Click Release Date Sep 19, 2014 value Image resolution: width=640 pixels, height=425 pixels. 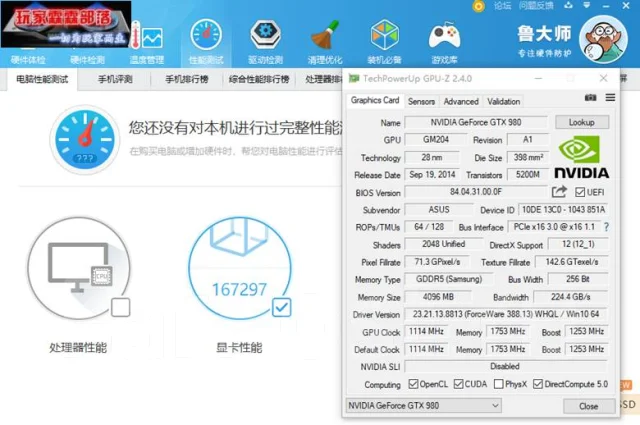[x=432, y=174]
